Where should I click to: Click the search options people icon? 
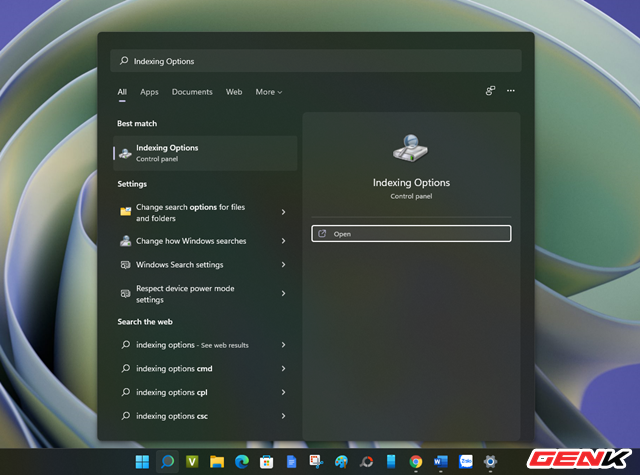[490, 91]
